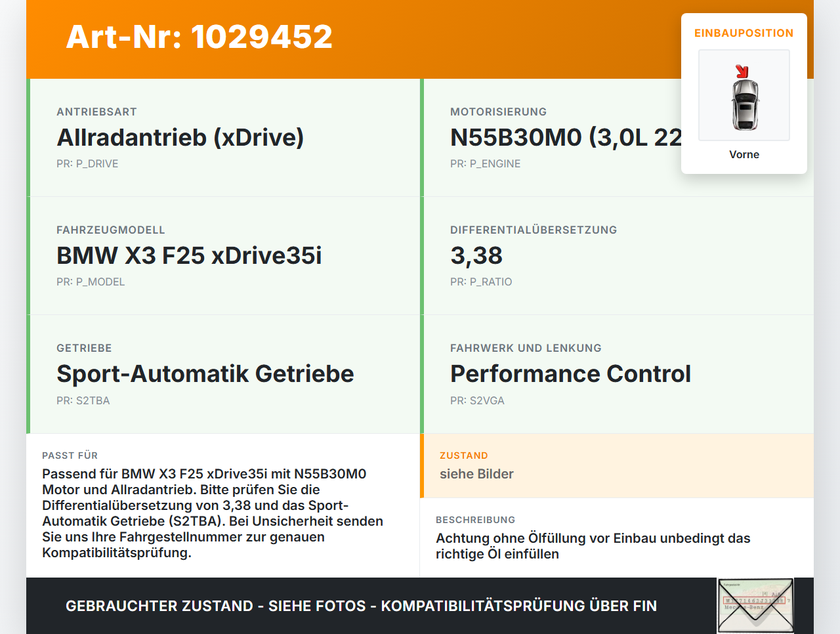The image size is (840, 634).
Task: Select the N55B30M0 Motorisierung card
Action: point(617,138)
